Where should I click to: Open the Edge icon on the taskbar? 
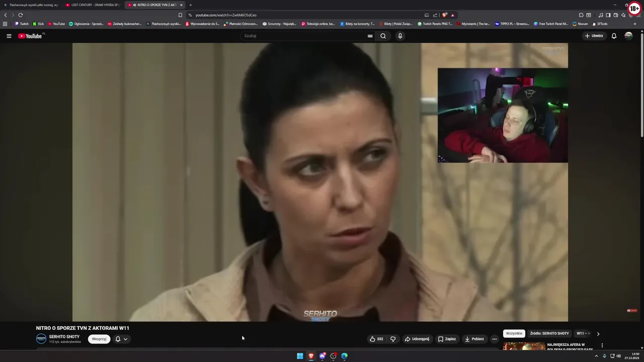click(344, 356)
